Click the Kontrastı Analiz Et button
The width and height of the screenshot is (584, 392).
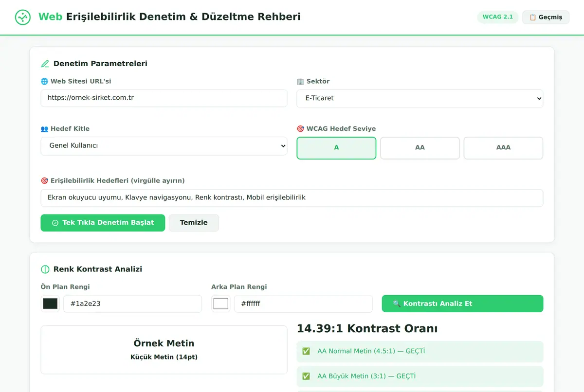point(462,303)
